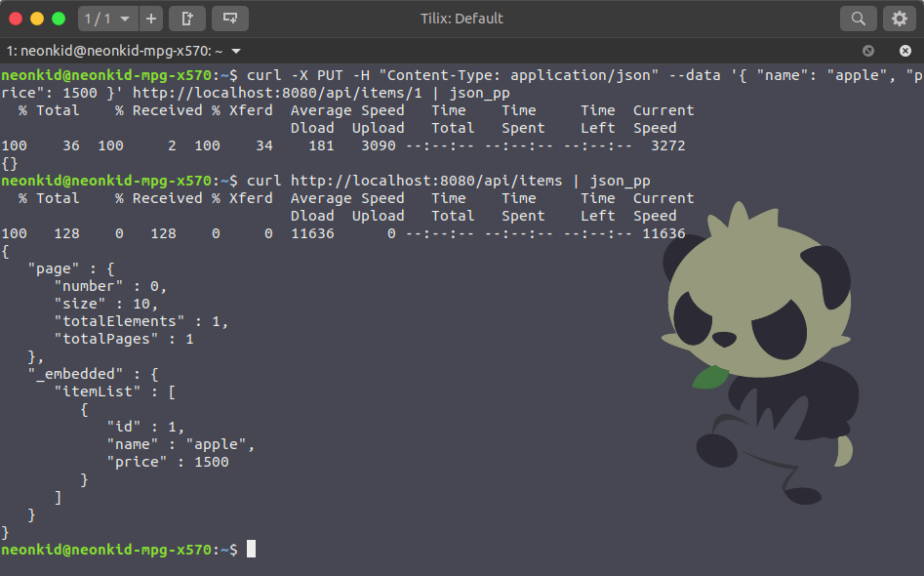
Task: Click the '"number" : 0,' line
Action: (x=111, y=286)
